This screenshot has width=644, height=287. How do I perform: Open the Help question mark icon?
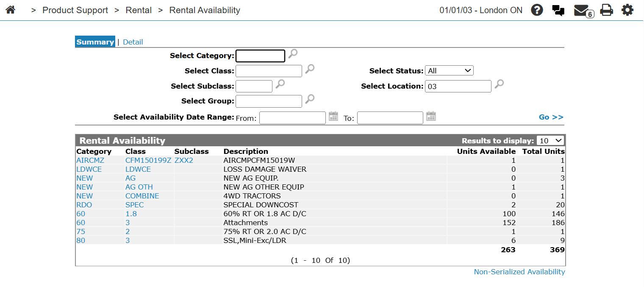click(x=537, y=10)
